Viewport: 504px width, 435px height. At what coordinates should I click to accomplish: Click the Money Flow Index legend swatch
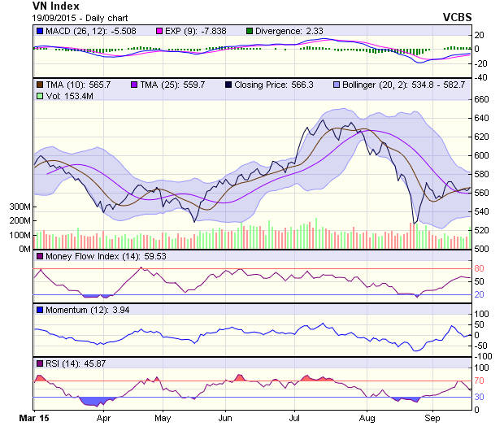(x=40, y=257)
